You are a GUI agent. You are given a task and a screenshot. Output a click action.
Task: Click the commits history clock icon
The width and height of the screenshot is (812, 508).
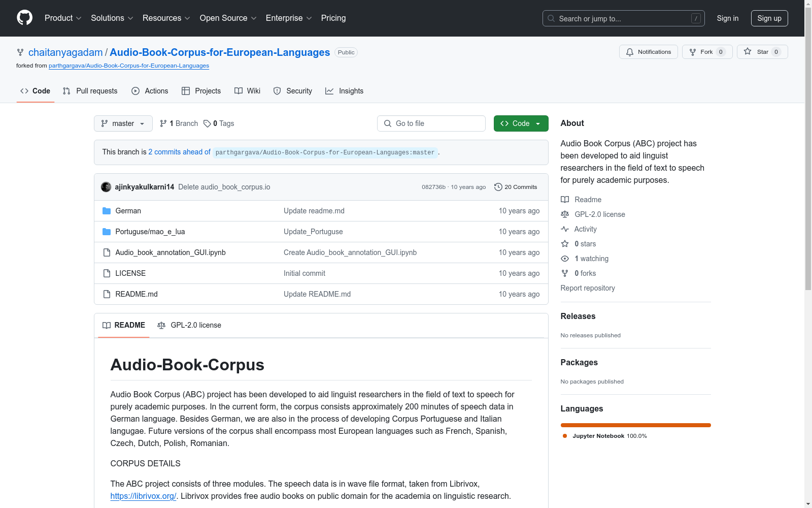[498, 187]
